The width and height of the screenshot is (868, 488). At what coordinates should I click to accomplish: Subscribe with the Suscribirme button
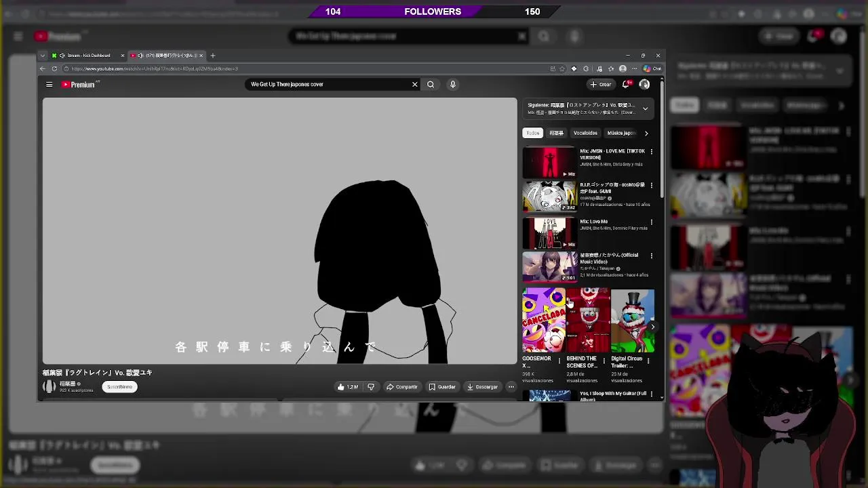[119, 387]
